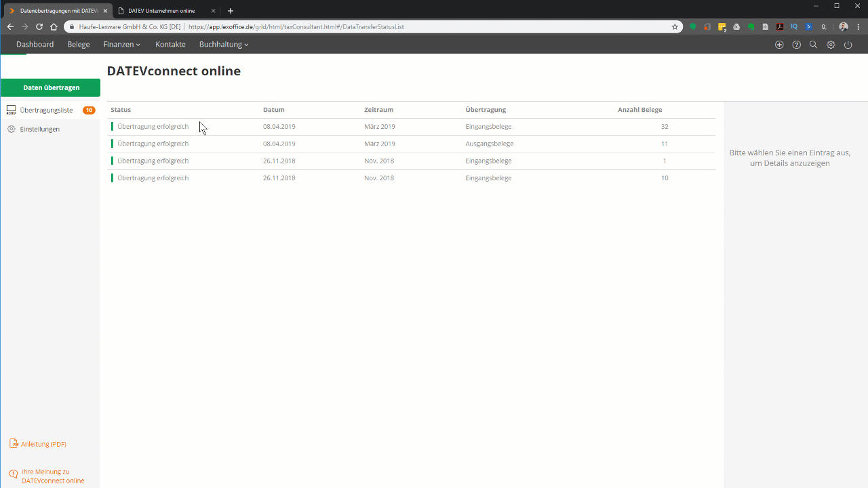Click the yellow note extension icon
The width and height of the screenshot is (868, 488).
(x=722, y=27)
